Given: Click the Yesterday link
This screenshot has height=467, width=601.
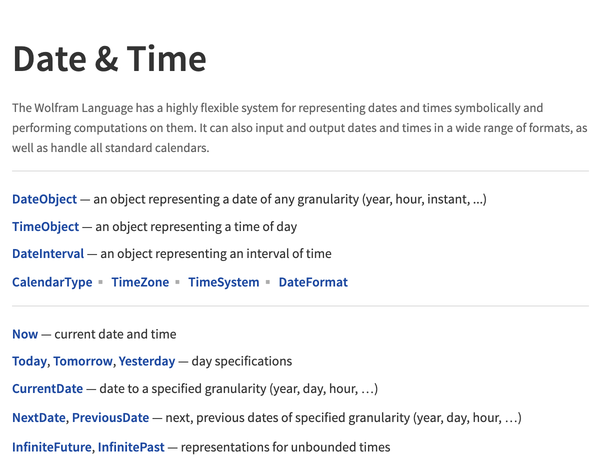Looking at the screenshot, I should 146,361.
